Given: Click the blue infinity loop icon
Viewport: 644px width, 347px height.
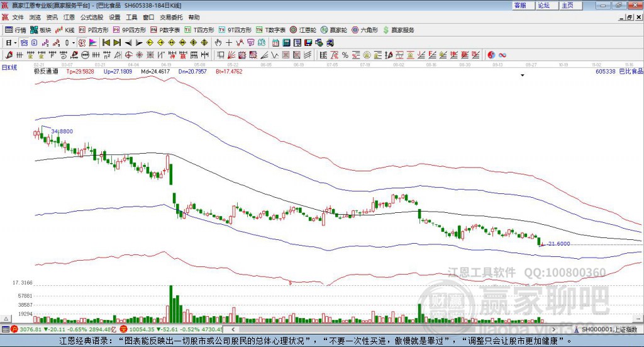Looking at the screenshot, I should tap(502, 55).
